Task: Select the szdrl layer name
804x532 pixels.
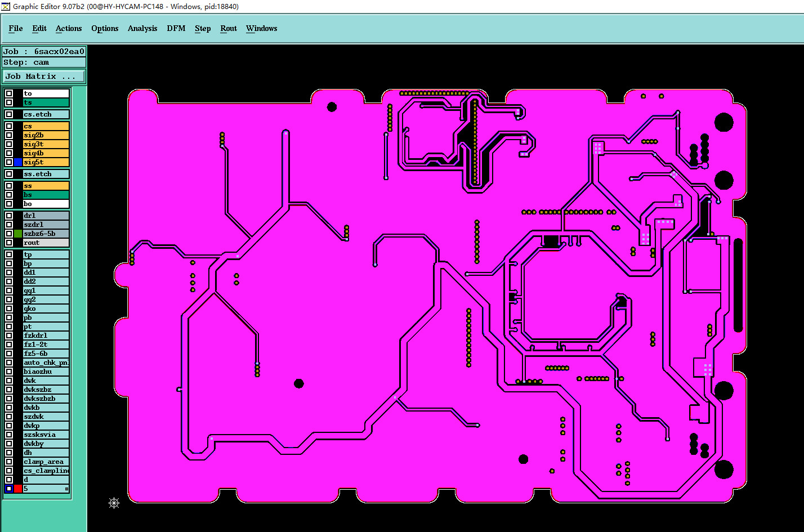Action: 46,225
